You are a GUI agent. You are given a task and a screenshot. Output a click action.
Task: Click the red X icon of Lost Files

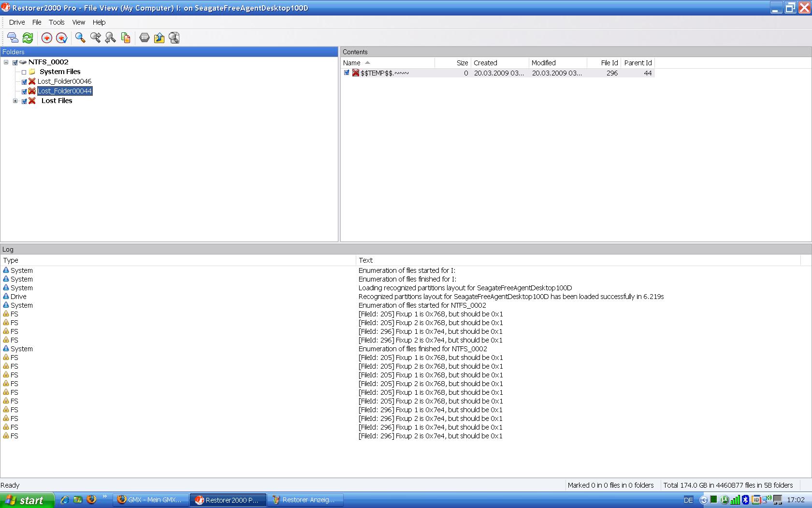(32, 101)
